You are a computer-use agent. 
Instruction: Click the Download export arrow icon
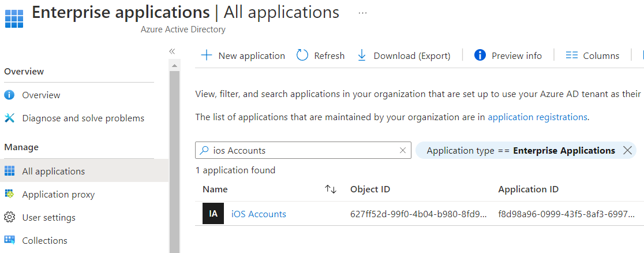click(x=362, y=55)
